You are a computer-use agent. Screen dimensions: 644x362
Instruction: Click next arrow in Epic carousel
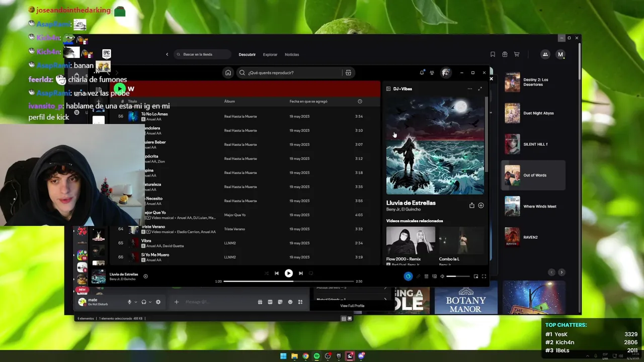[x=561, y=272]
